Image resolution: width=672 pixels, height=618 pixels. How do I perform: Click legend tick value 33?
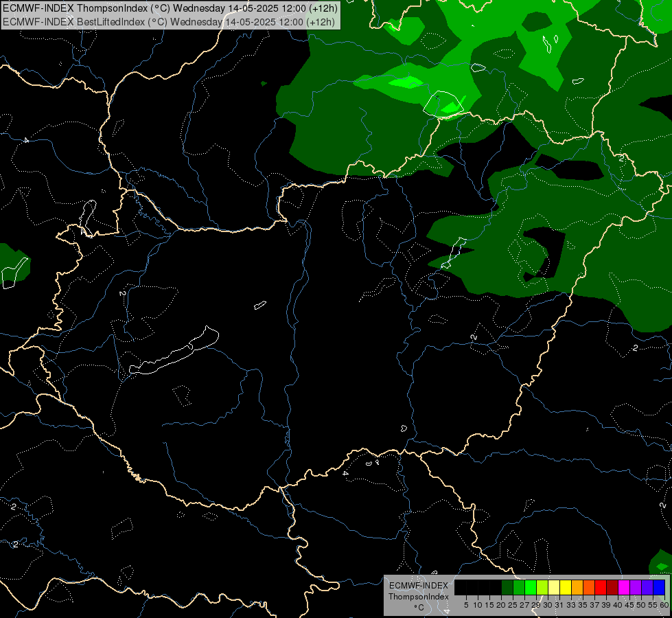[571, 605]
